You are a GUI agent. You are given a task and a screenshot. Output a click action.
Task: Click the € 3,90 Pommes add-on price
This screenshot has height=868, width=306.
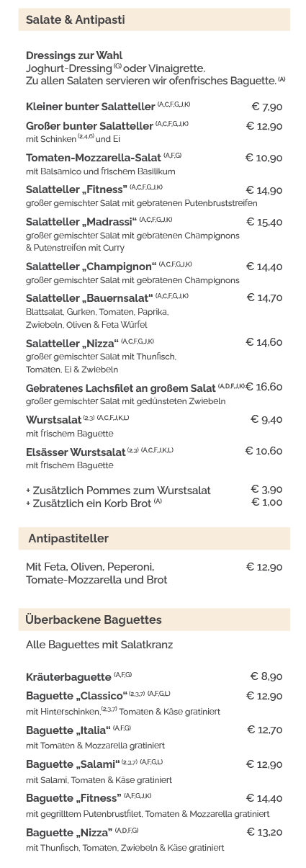tap(266, 490)
